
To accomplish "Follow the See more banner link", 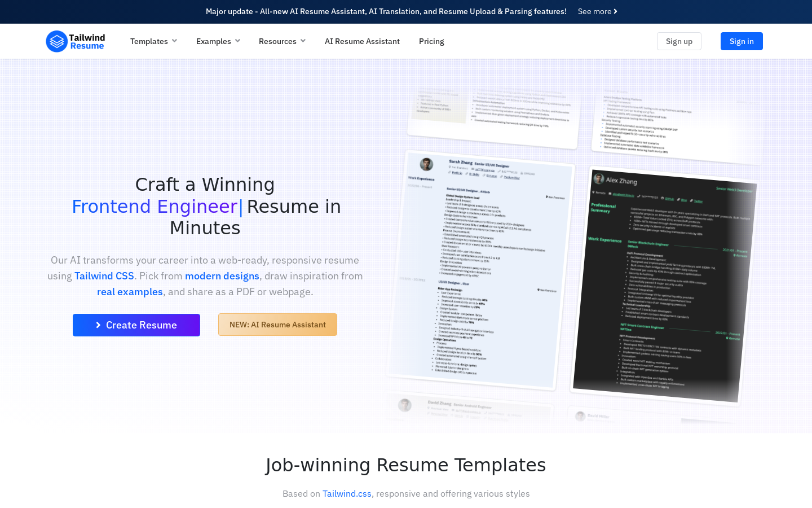I will click(x=597, y=11).
